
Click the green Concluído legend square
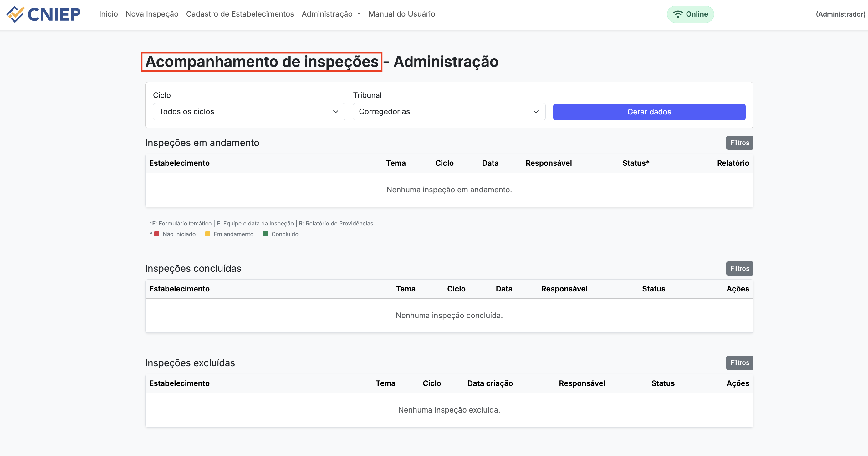pos(266,234)
